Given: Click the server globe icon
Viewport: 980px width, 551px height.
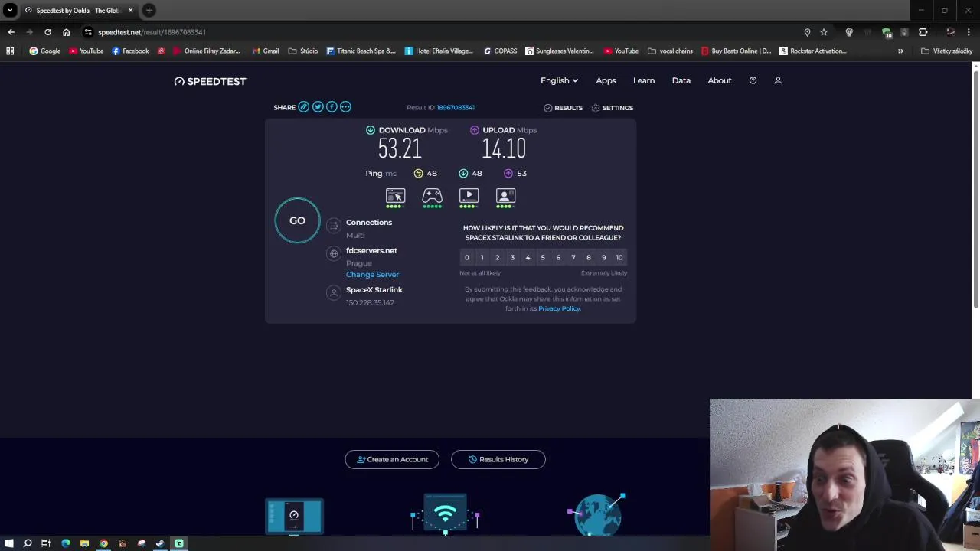Looking at the screenshot, I should point(333,253).
